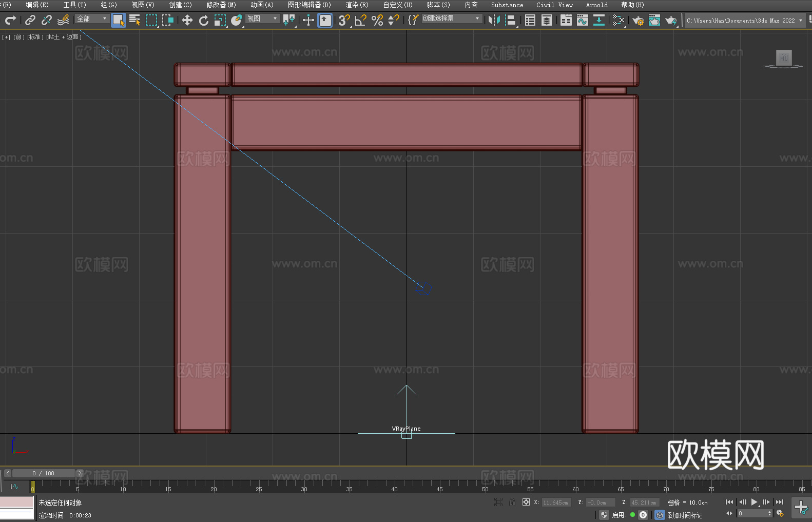Click [标准] viewport shading label
The image size is (812, 522).
pyautogui.click(x=35, y=37)
